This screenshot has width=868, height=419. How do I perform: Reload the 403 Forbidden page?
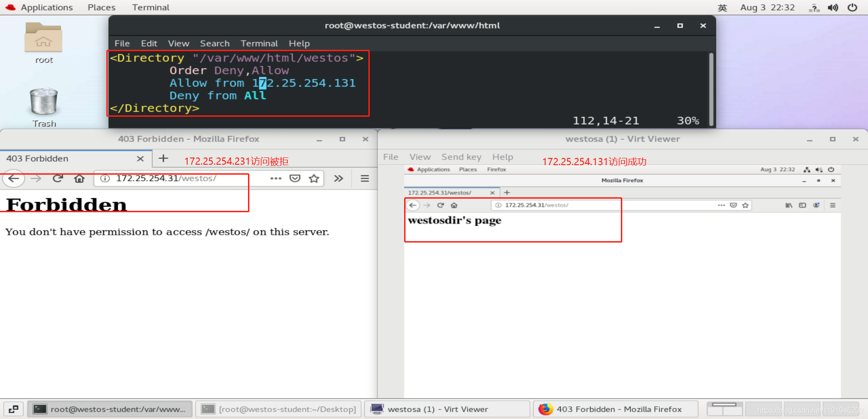point(57,178)
